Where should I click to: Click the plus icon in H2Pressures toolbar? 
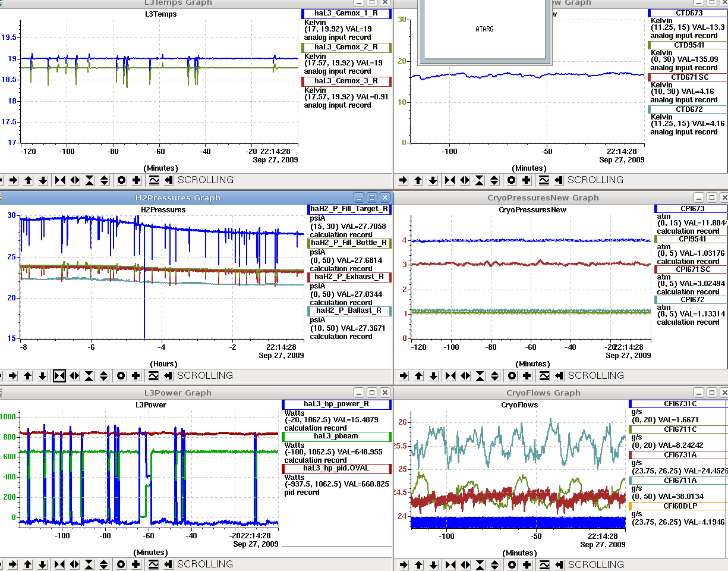point(136,375)
